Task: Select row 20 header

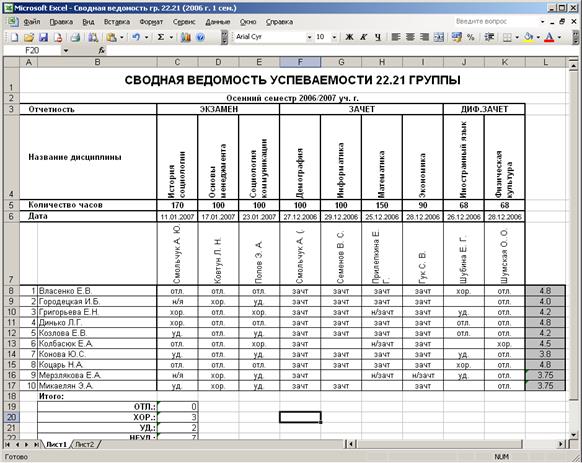Action: [x=11, y=417]
